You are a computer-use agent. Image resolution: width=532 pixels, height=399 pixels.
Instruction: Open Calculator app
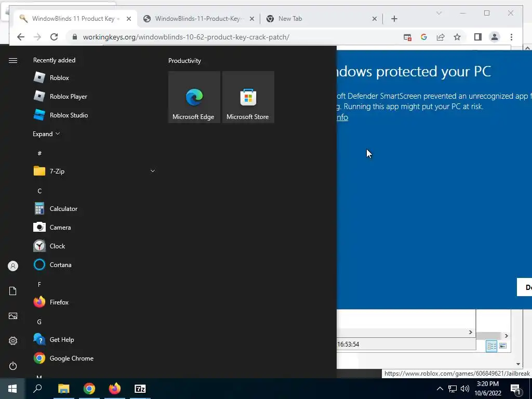pos(95,209)
